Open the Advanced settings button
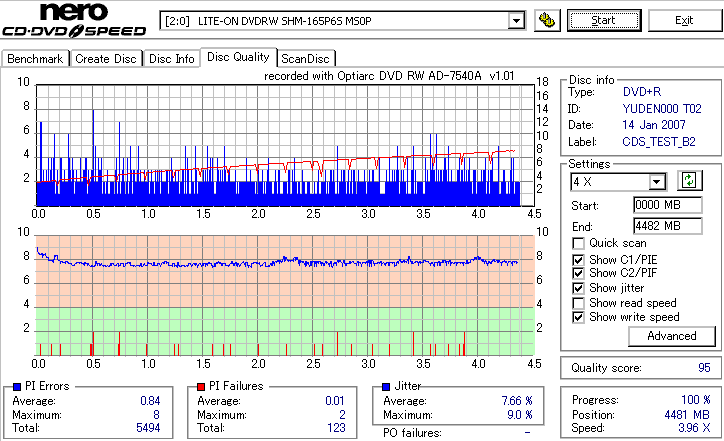This screenshot has height=441, width=724. click(671, 336)
